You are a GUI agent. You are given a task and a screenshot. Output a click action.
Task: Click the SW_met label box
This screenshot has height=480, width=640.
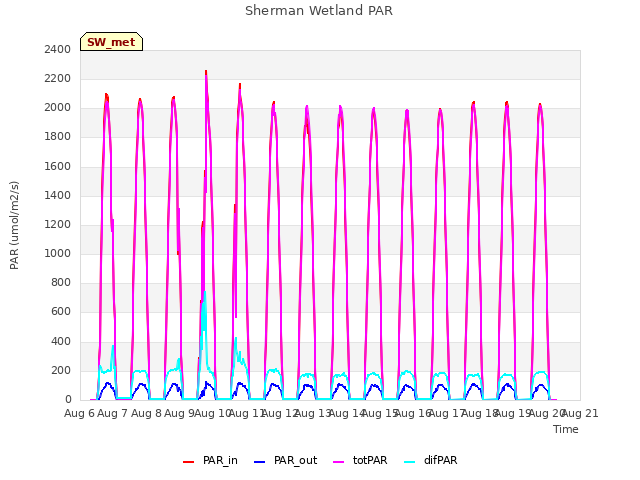coord(111,42)
